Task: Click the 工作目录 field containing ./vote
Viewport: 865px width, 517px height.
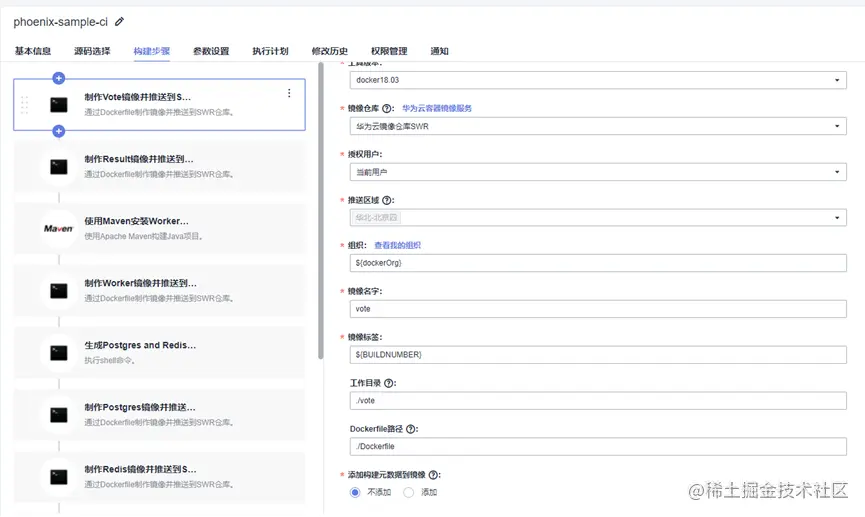Action: 598,401
